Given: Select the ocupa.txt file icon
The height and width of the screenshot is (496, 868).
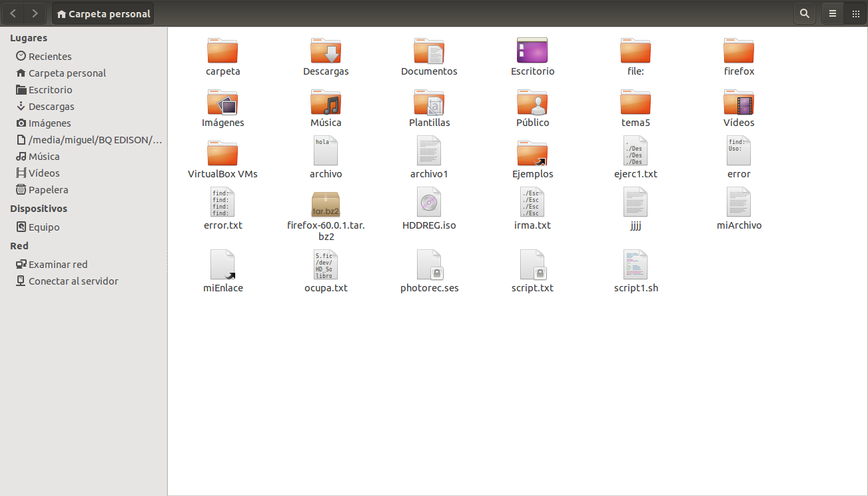Looking at the screenshot, I should coord(326,265).
